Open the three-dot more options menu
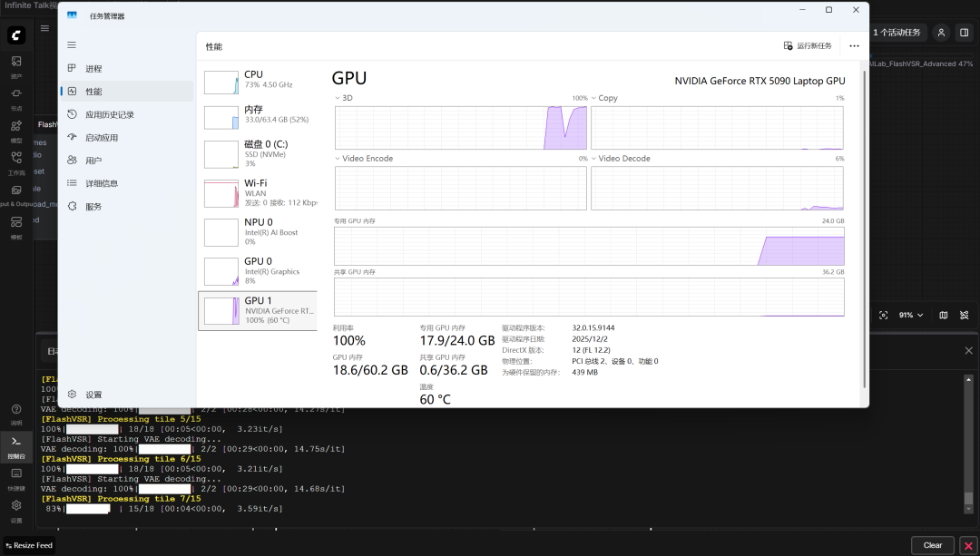The width and height of the screenshot is (980, 556). point(854,45)
